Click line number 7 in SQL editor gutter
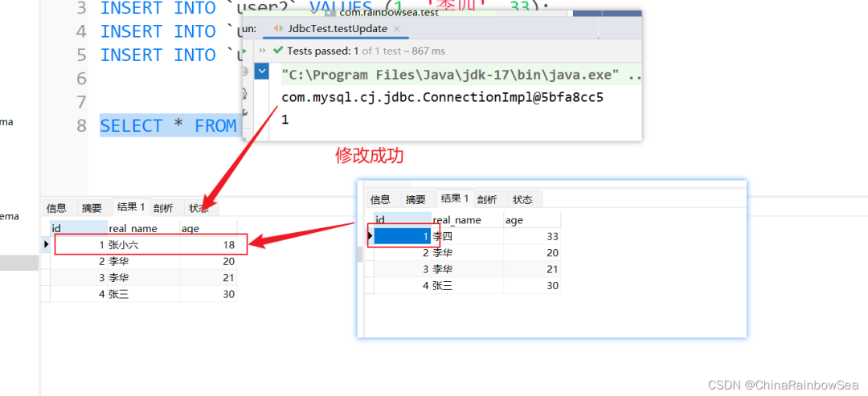The height and width of the screenshot is (396, 868). click(81, 102)
